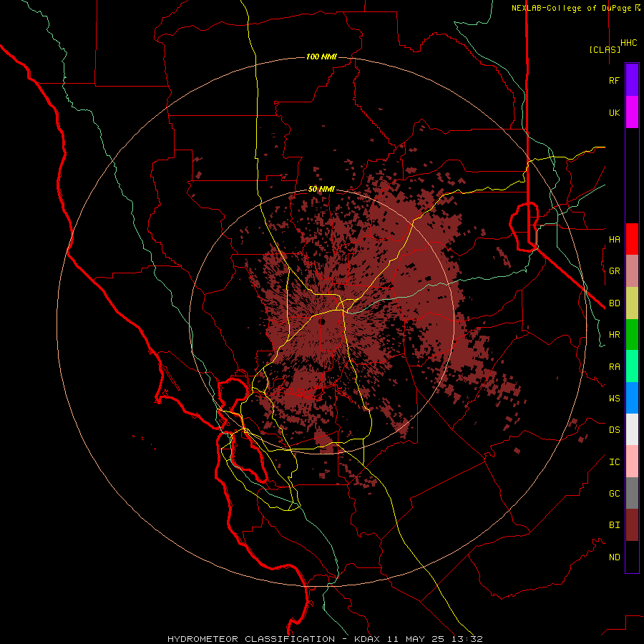Click the UK magenta legend swatch

coord(632,112)
